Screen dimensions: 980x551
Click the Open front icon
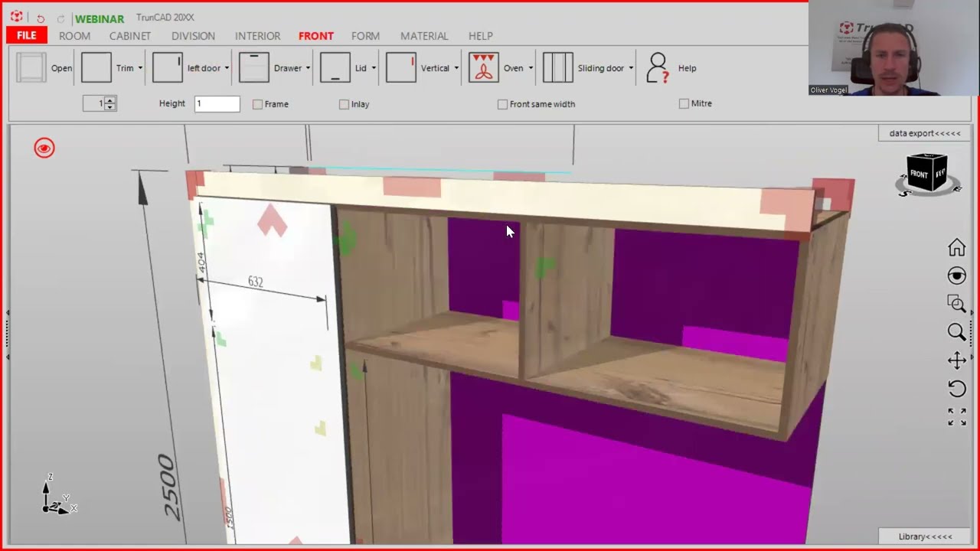[31, 67]
